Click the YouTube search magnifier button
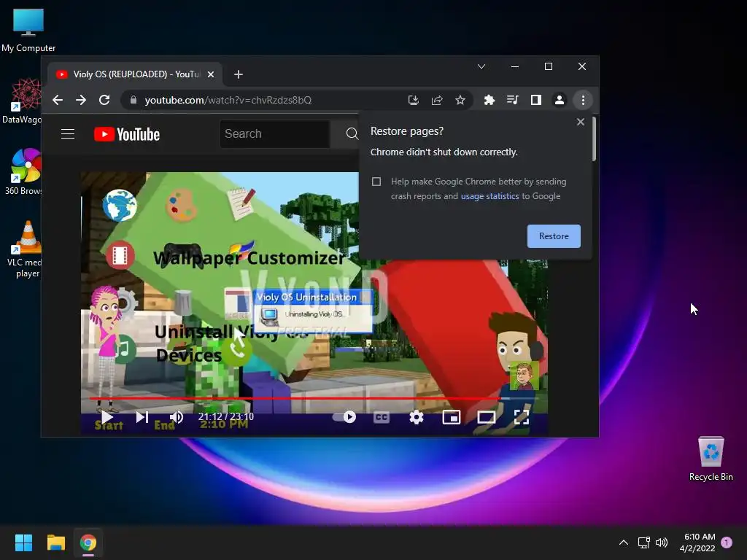This screenshot has width=747, height=560. click(352, 134)
